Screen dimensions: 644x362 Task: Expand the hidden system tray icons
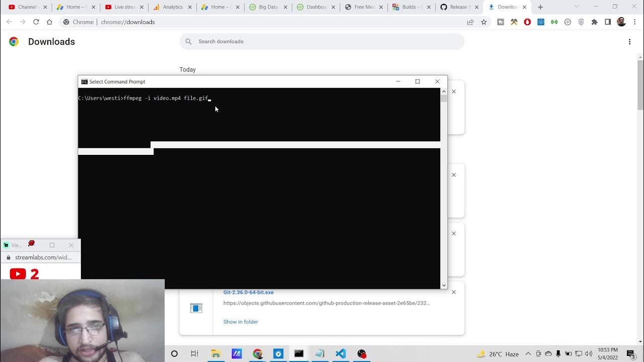click(528, 354)
